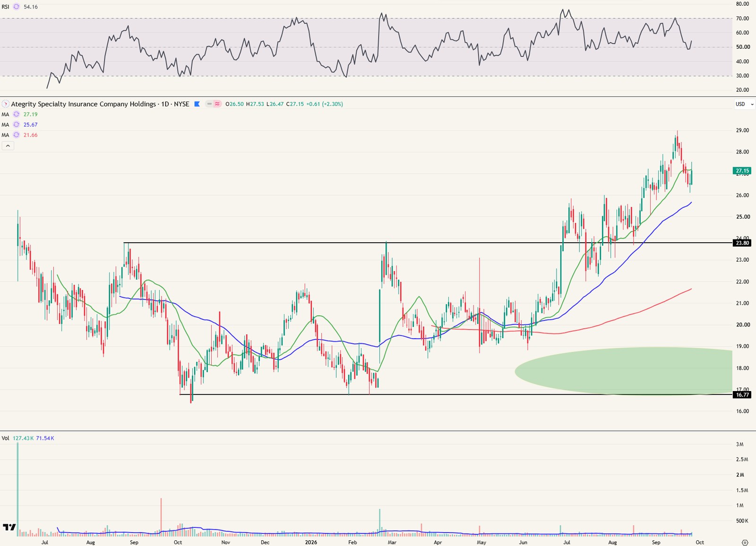This screenshot has width=756, height=546.
Task: Click the volume value 127.43K
Action: [23, 438]
